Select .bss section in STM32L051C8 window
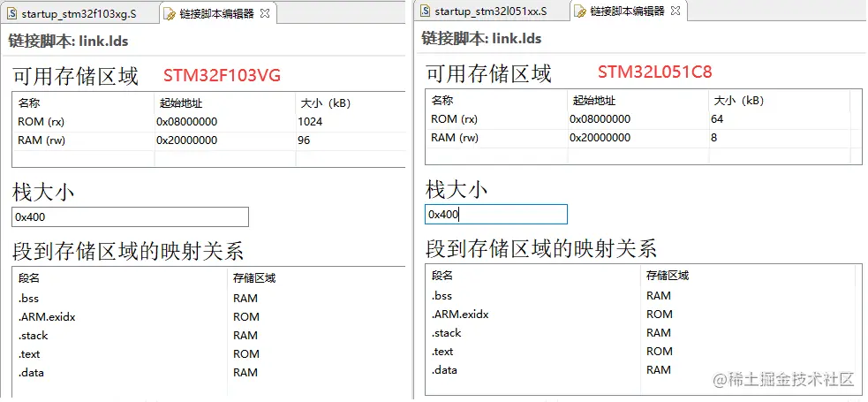 (x=442, y=296)
